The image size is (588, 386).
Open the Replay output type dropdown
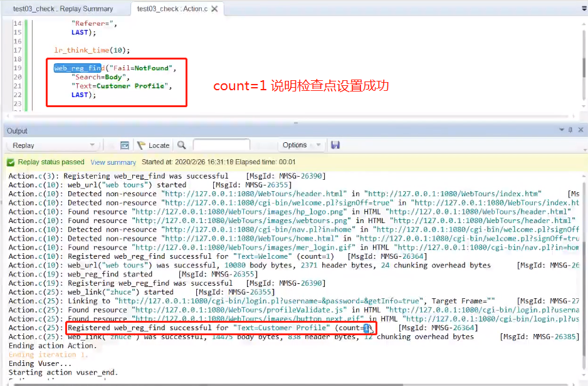point(54,145)
